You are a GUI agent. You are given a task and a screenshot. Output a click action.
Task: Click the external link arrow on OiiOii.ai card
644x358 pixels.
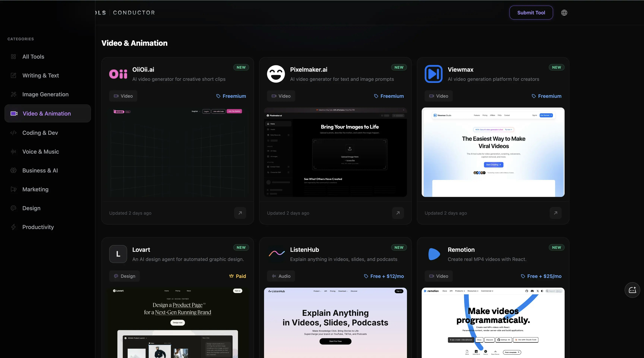coord(240,213)
